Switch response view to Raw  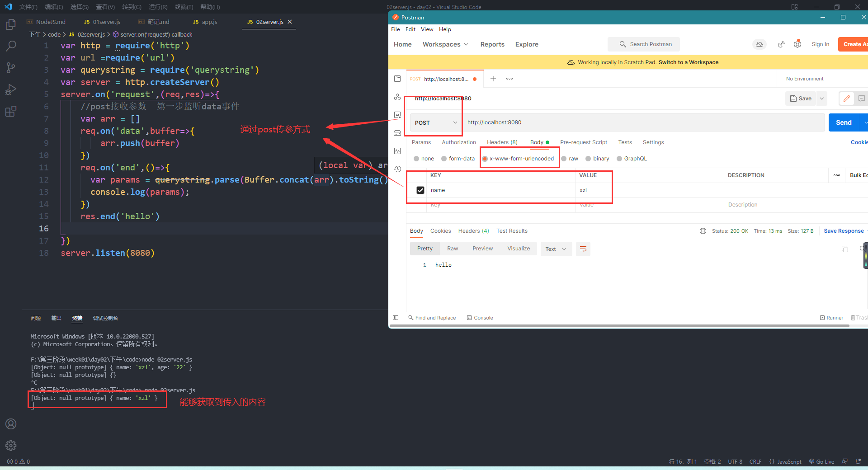click(x=453, y=249)
